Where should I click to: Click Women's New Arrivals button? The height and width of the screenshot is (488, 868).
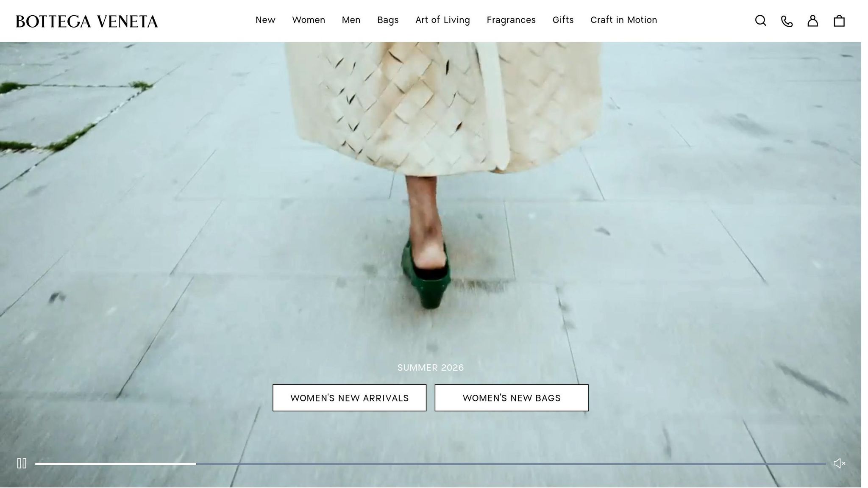349,398
